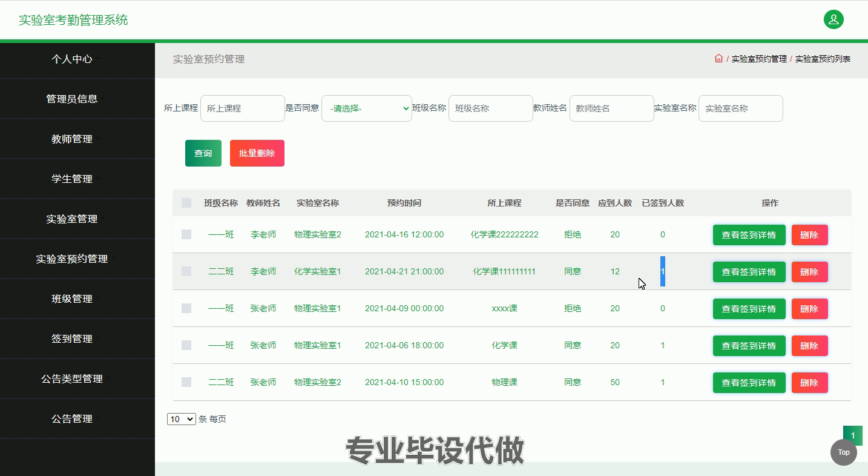Check the row for 化学课222222222

tap(186, 234)
